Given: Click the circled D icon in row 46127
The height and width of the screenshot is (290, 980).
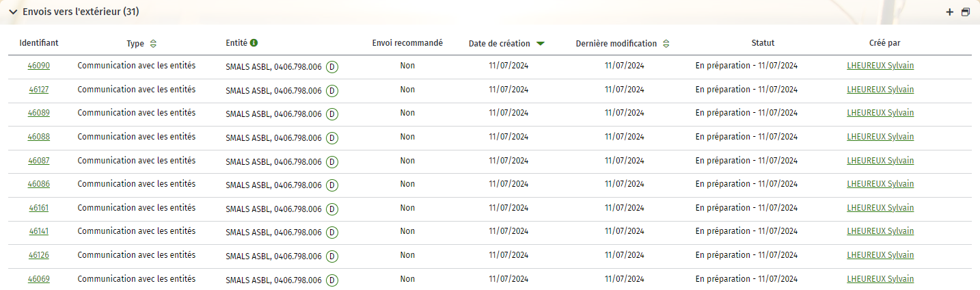Looking at the screenshot, I should [x=332, y=90].
